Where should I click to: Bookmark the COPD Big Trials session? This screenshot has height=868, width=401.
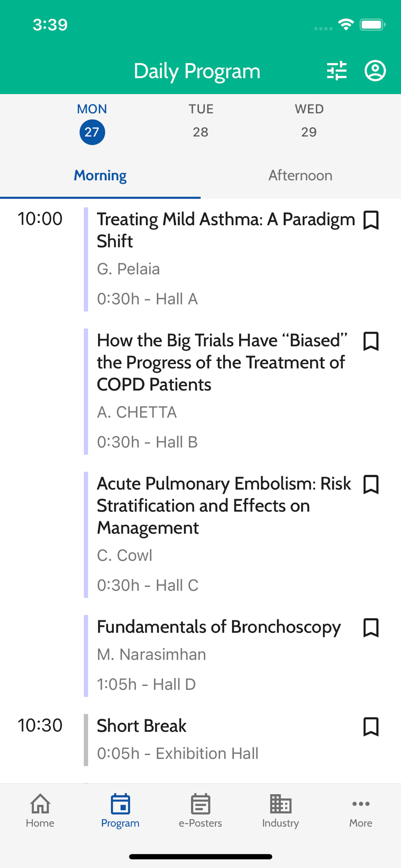coord(371,341)
